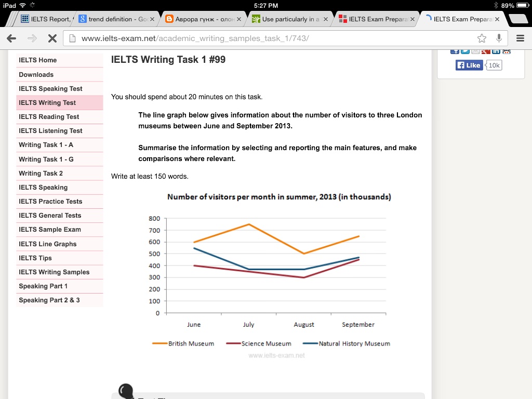
Task: Tap the forward navigation arrow
Action: (32, 38)
